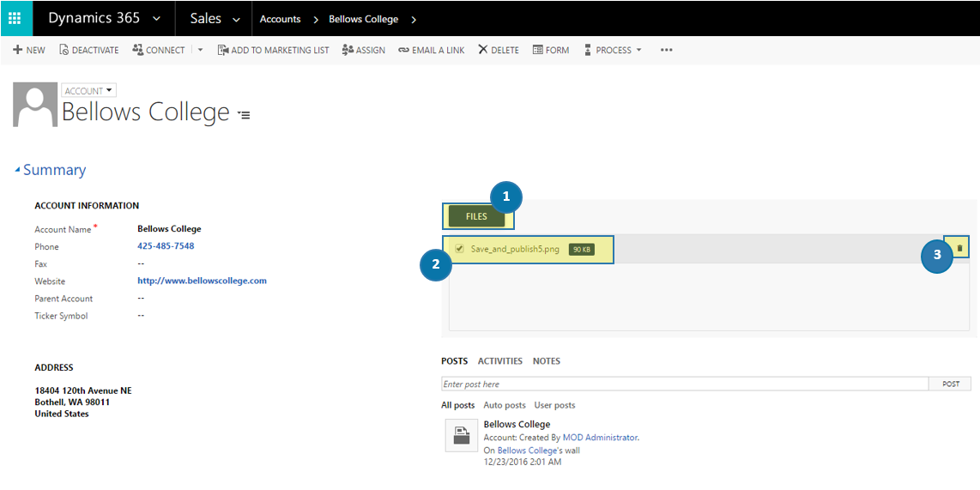980x490 pixels.
Task: Collapse the Summary section
Action: point(18,171)
